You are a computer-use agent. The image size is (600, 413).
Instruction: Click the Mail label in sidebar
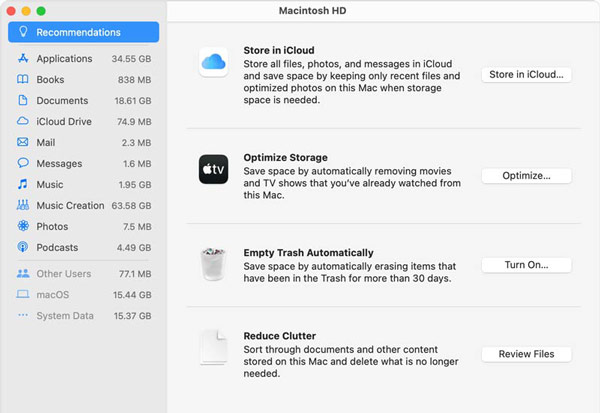[x=46, y=142]
